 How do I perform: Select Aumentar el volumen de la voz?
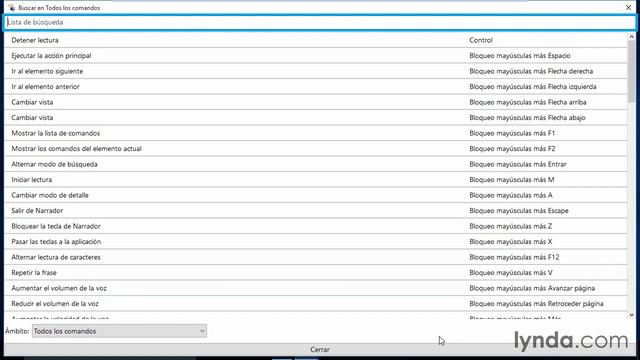pyautogui.click(x=316, y=288)
